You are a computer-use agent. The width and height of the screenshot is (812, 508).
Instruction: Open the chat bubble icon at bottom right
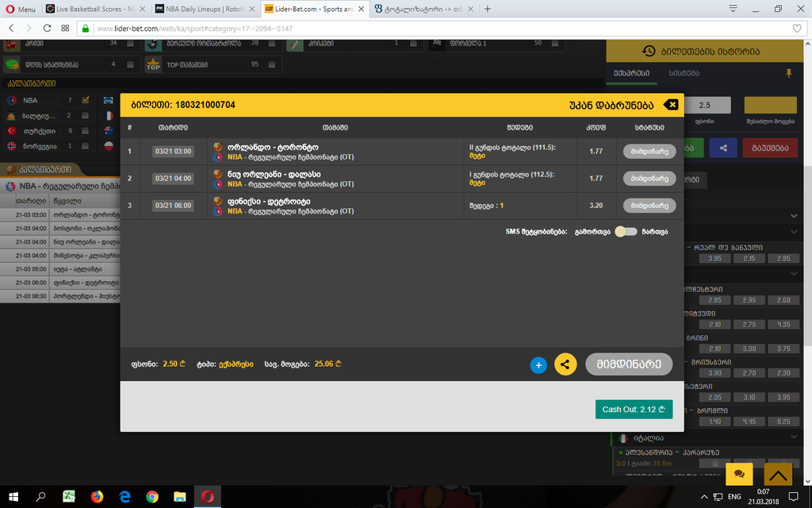739,474
